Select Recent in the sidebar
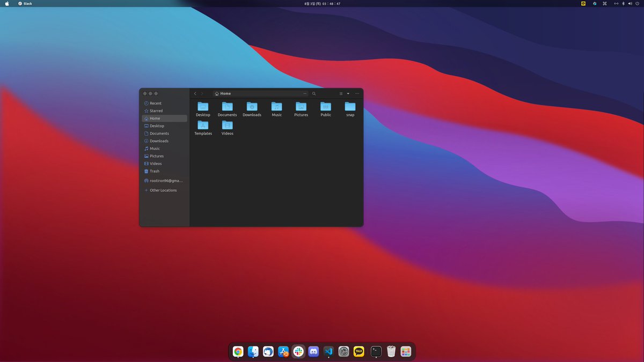This screenshot has width=644, height=362. tap(165, 103)
